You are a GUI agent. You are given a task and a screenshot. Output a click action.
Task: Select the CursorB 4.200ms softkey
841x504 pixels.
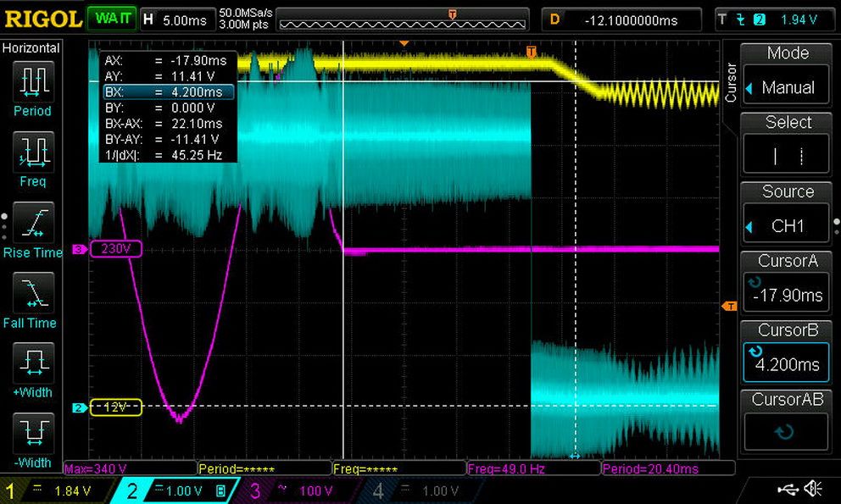point(786,353)
